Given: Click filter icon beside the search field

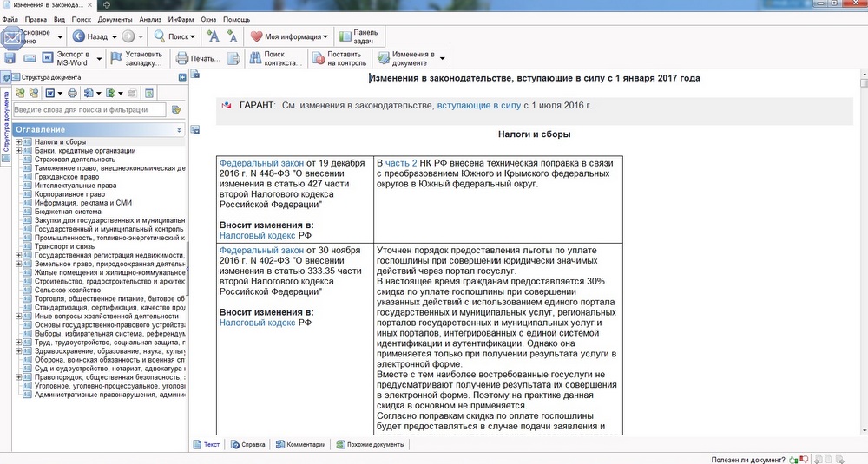Looking at the screenshot, I should pos(176,109).
